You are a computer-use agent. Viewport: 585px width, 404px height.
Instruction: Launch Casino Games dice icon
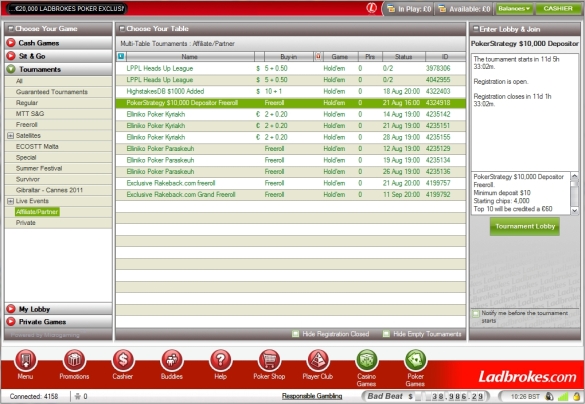(366, 360)
